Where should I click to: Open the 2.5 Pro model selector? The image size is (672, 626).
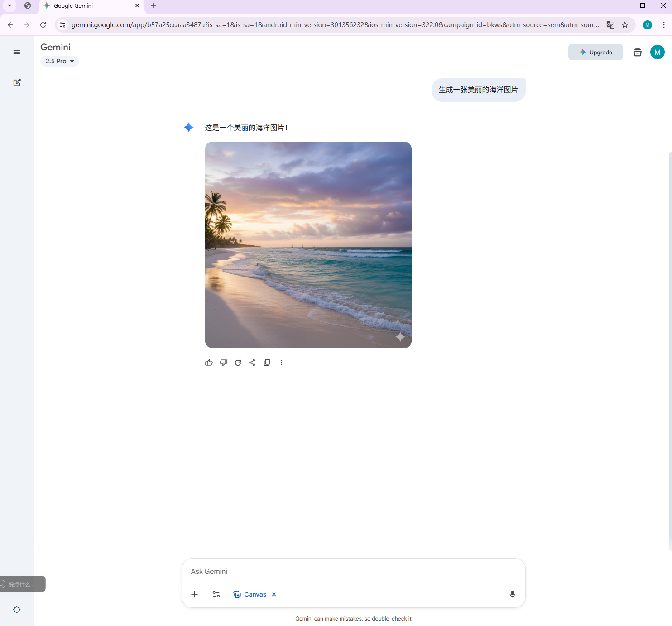(x=59, y=61)
